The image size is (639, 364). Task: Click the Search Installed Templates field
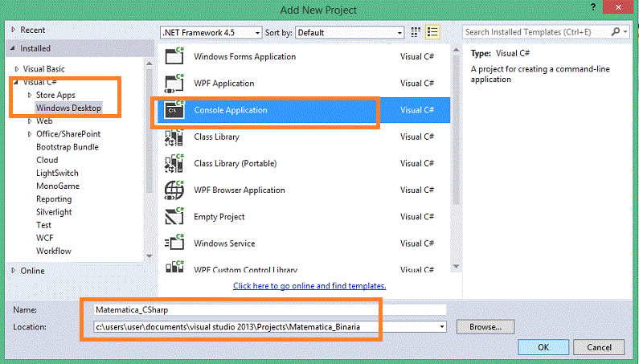pos(536,32)
